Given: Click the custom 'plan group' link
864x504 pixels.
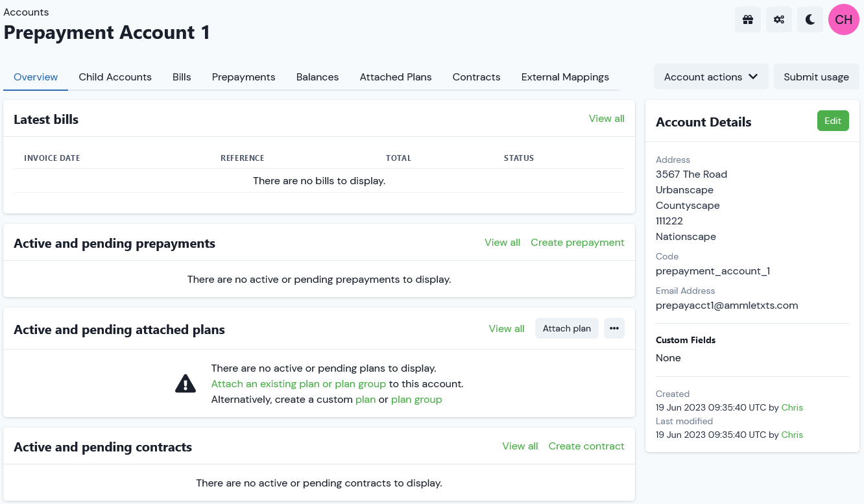Looking at the screenshot, I should (416, 399).
